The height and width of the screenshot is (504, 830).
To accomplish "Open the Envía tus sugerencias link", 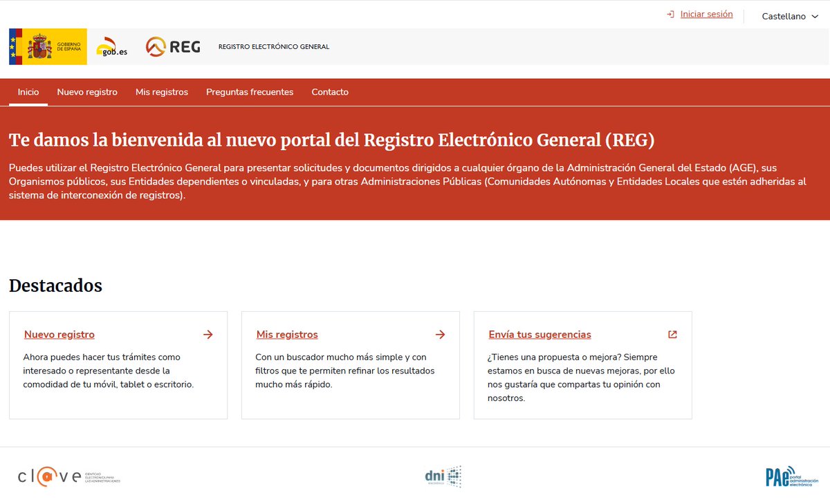I will coord(539,335).
